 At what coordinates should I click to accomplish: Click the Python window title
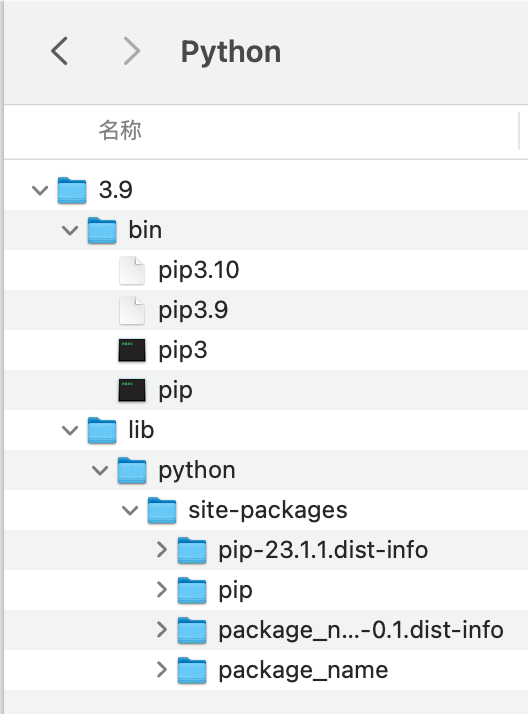[231, 51]
